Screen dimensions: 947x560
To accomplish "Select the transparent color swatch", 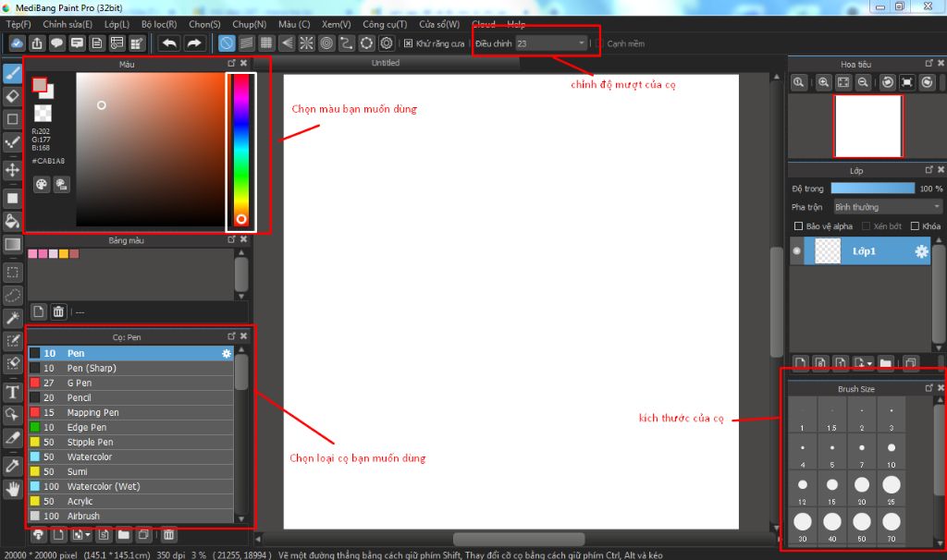I will pos(43,113).
